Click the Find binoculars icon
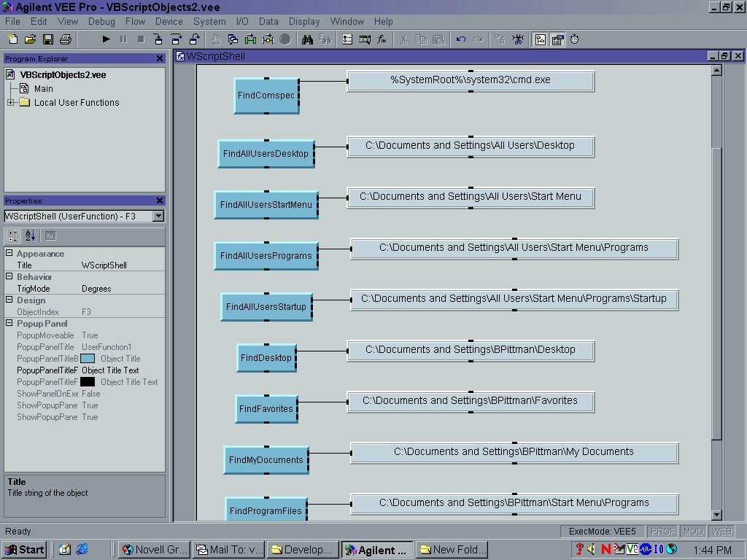 coord(307,39)
